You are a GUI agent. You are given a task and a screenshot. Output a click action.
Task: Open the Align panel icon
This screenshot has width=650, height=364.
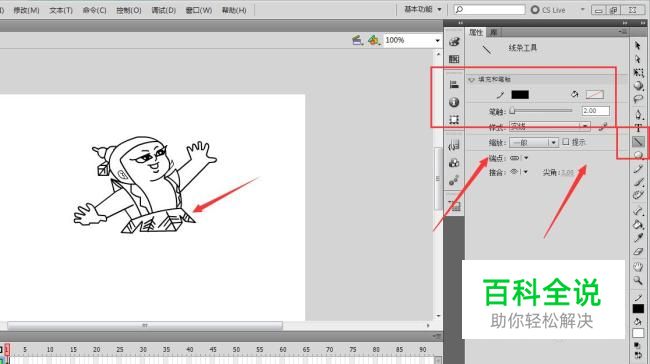454,85
